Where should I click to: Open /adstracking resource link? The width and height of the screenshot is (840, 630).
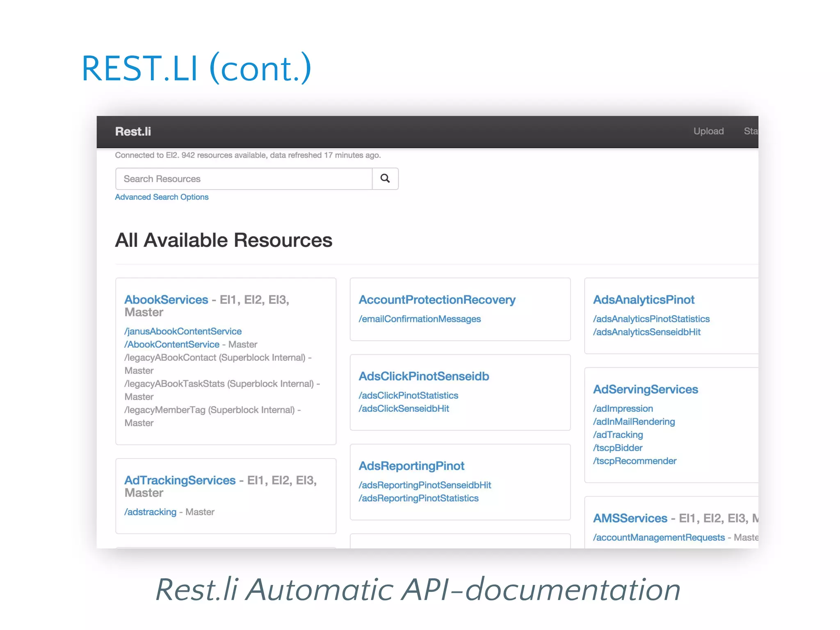[151, 512]
